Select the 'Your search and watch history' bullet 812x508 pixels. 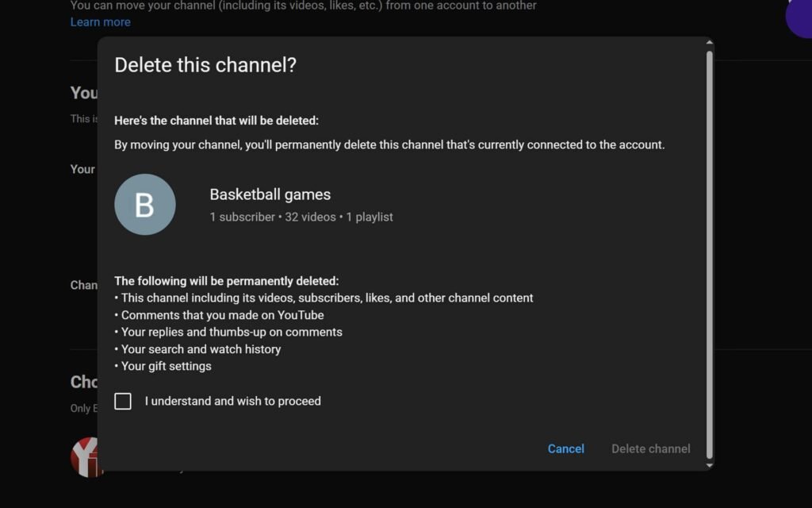tap(201, 349)
